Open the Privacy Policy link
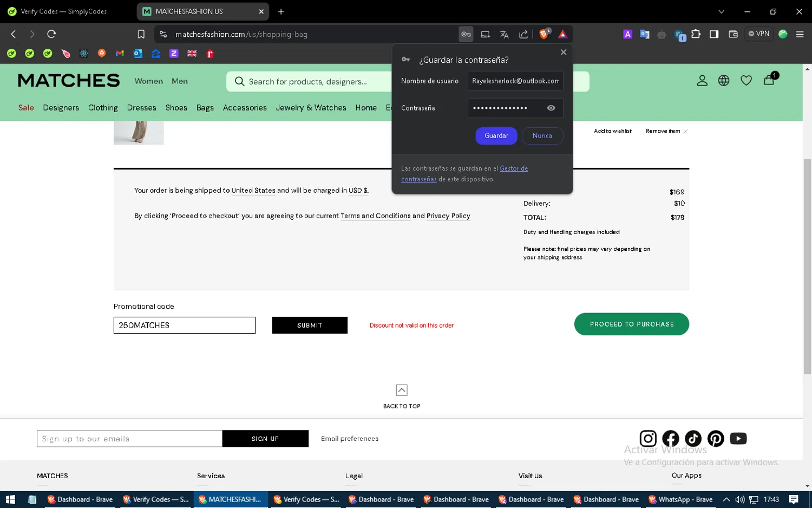This screenshot has width=812, height=508. [448, 216]
